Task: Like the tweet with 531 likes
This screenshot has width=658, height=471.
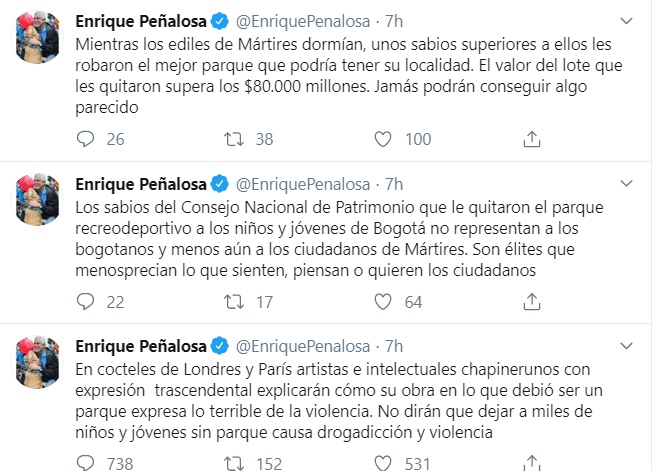Action: coord(385,463)
